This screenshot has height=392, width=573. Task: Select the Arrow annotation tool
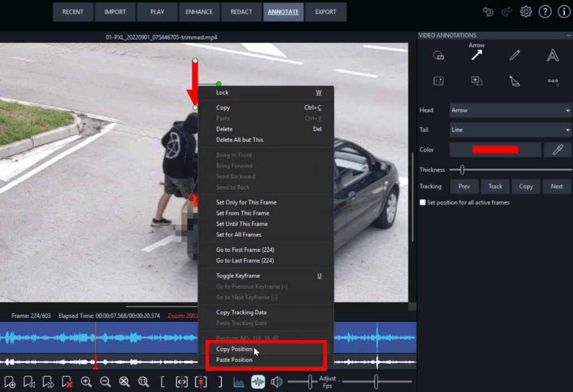coord(477,55)
